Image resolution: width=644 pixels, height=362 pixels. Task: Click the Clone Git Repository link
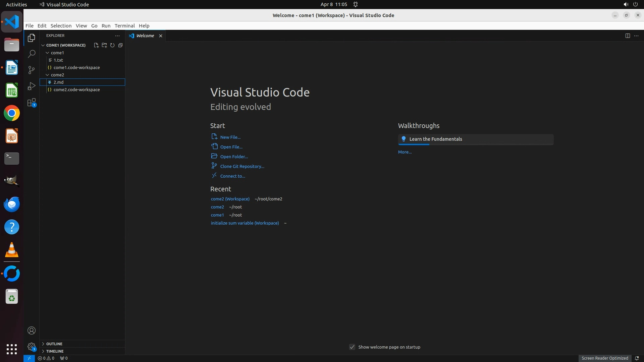242,166
